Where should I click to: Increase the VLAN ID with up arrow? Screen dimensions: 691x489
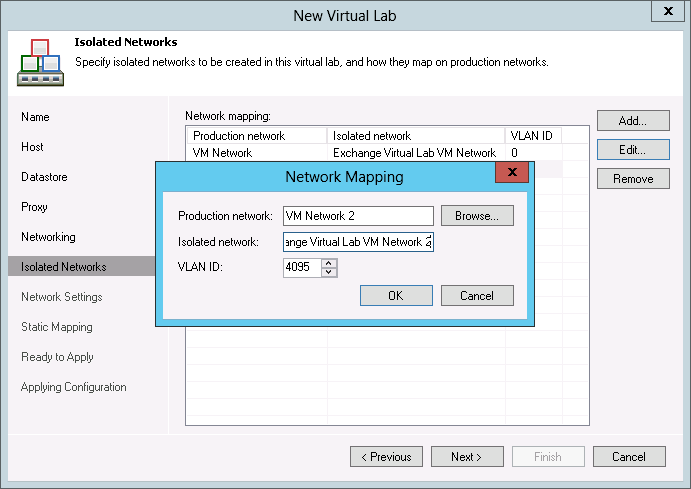(329, 263)
